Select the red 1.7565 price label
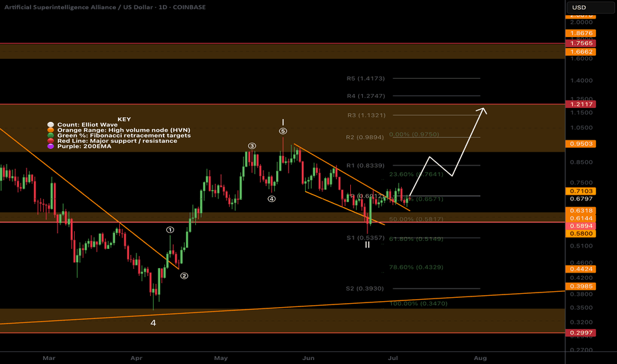 click(581, 43)
